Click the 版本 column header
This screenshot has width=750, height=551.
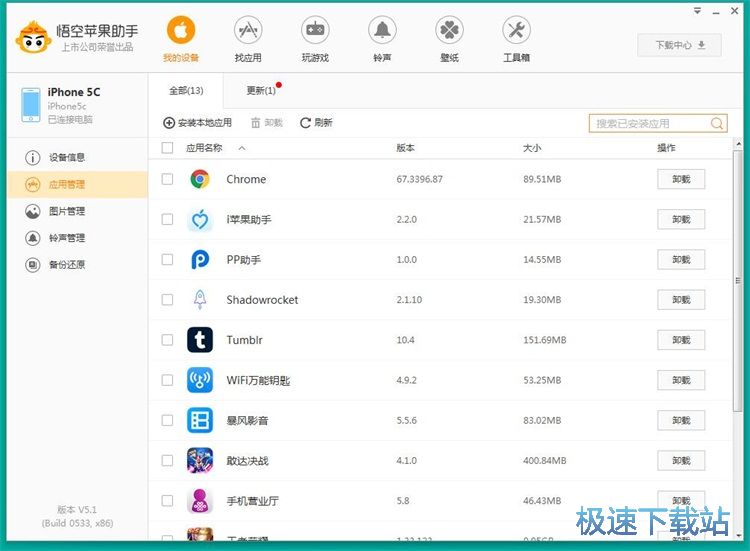405,148
